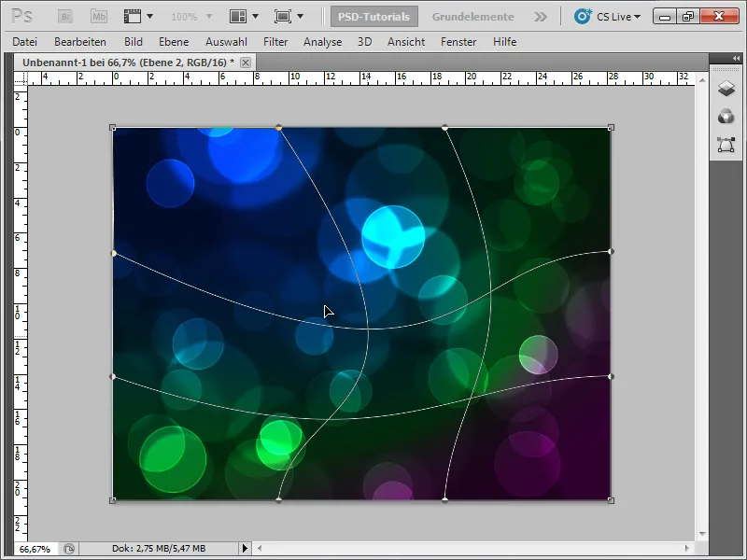
Task: Launch Adobe Bridge from the application bar
Action: [x=63, y=16]
